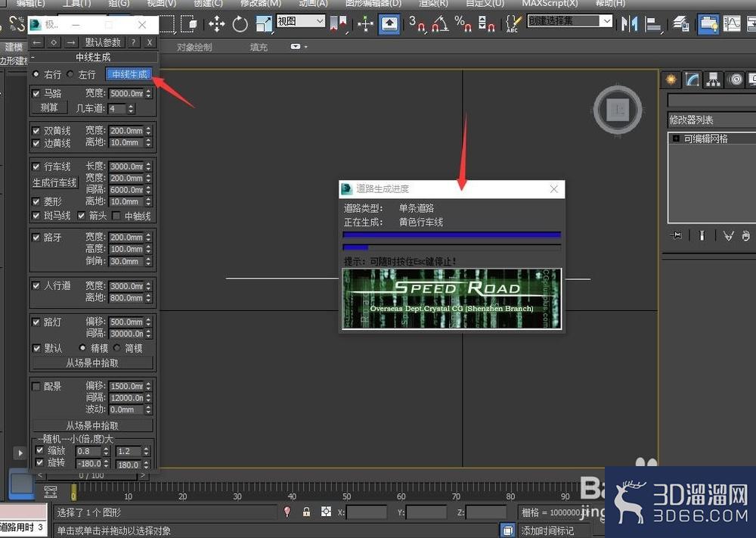Toggle the 路牙 checkbox
The height and width of the screenshot is (538, 756).
click(x=36, y=238)
